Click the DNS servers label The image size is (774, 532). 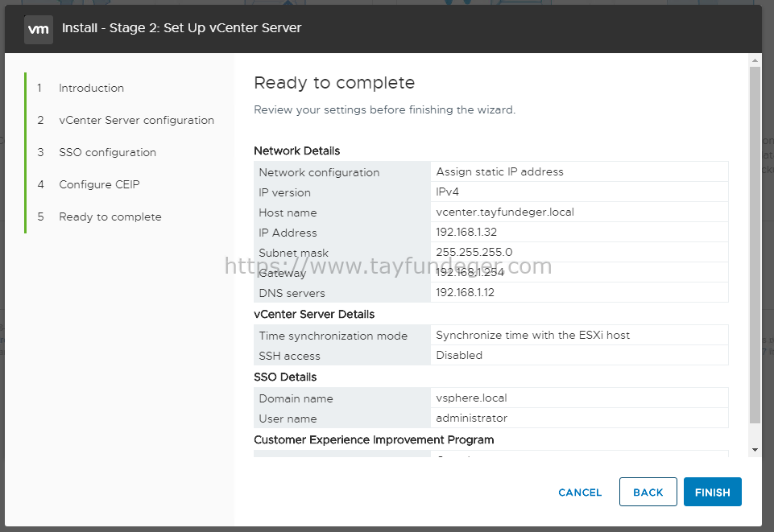[292, 293]
